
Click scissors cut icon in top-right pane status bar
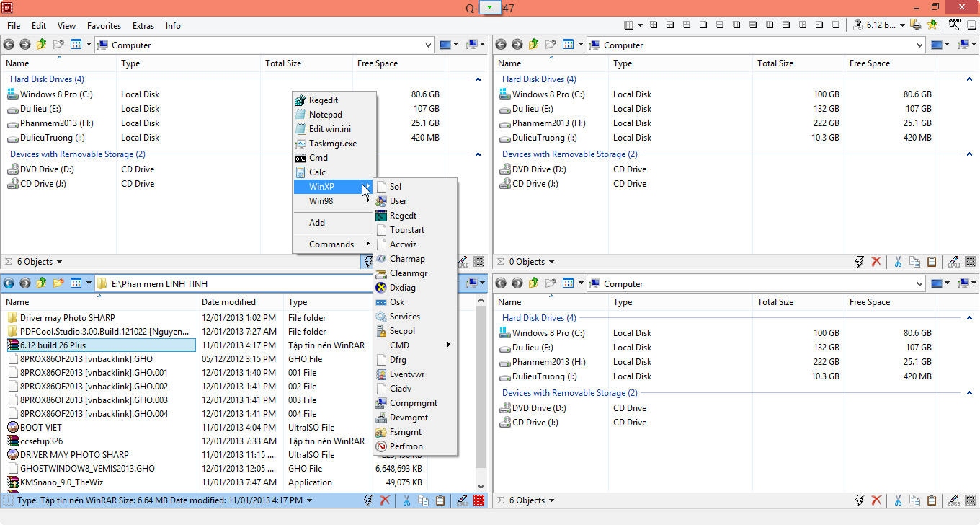pos(898,262)
